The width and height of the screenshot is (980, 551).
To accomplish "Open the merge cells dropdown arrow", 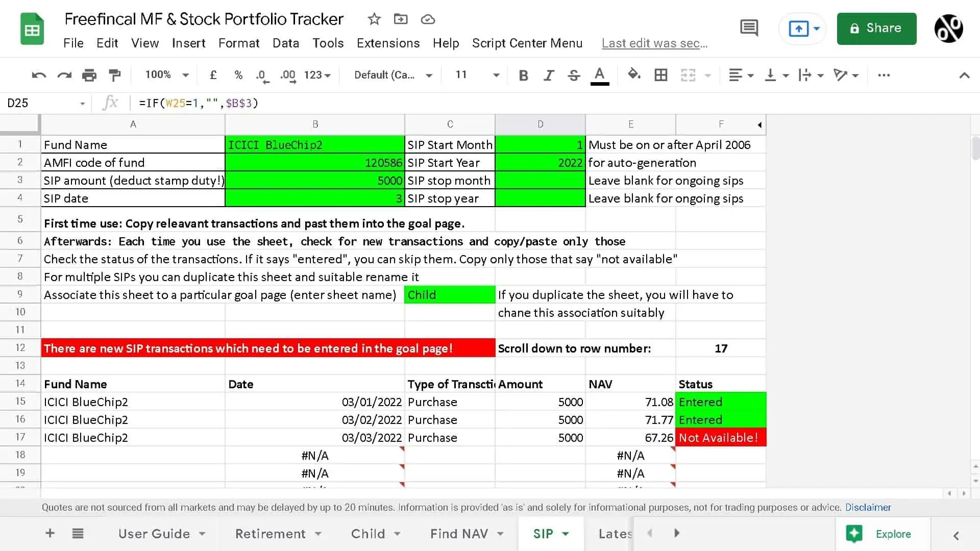I will (x=708, y=76).
